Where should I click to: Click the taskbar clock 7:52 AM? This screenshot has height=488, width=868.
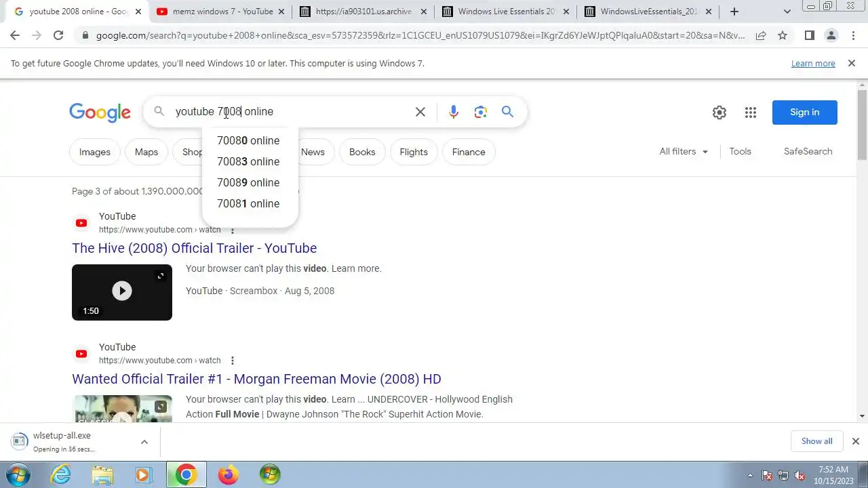click(833, 474)
